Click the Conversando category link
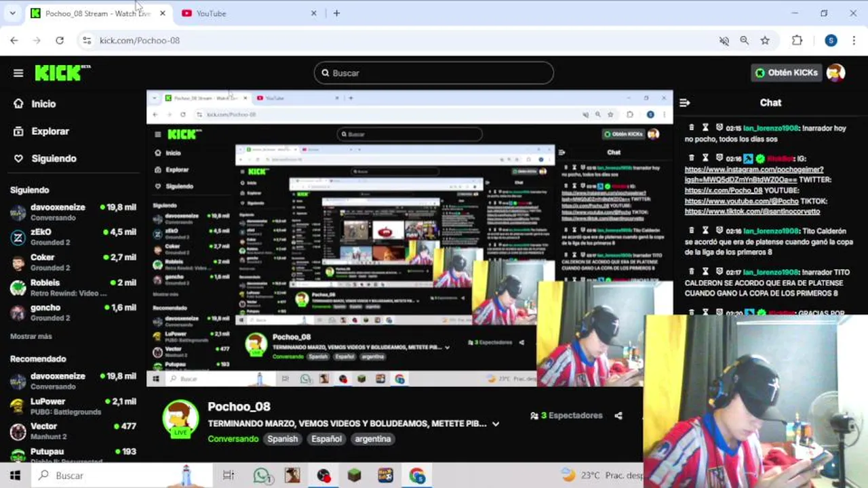The width and height of the screenshot is (868, 488). coord(233,439)
